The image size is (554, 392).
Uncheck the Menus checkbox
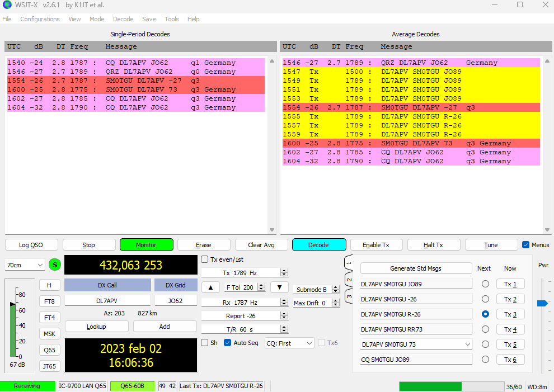(x=525, y=245)
